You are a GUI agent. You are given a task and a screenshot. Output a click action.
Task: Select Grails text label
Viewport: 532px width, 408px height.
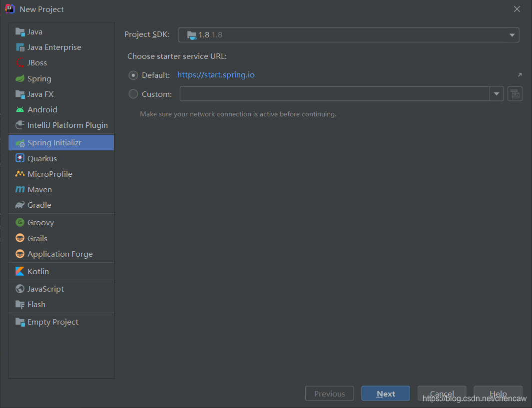coord(37,238)
